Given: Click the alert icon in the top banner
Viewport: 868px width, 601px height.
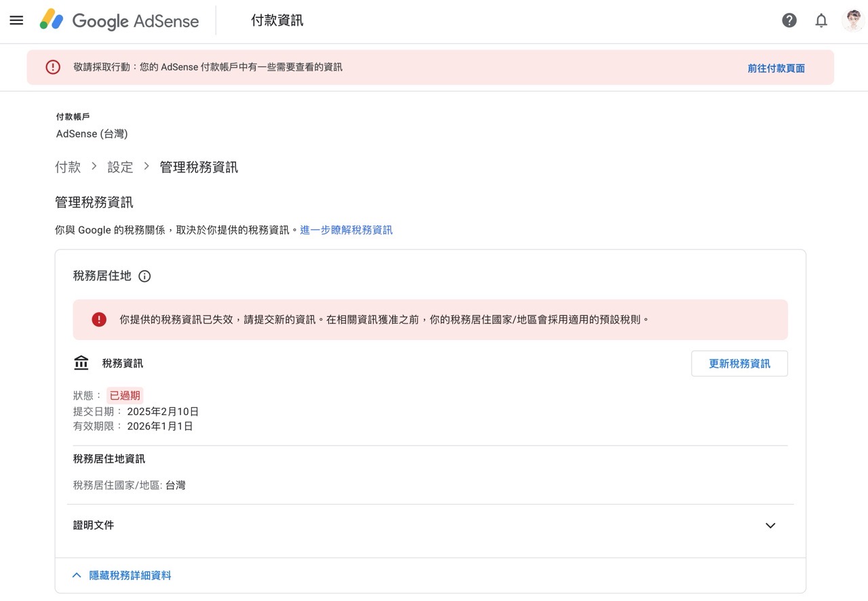Looking at the screenshot, I should pyautogui.click(x=52, y=66).
